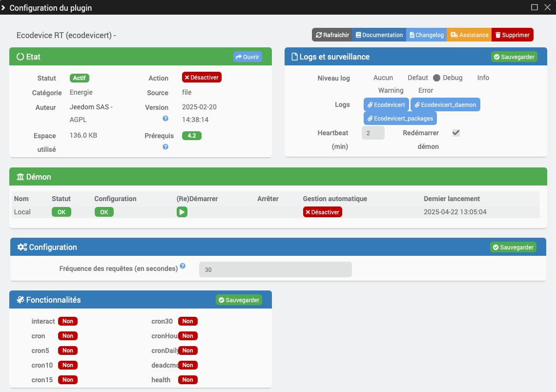Click the Version help question mark icon

pos(165,119)
